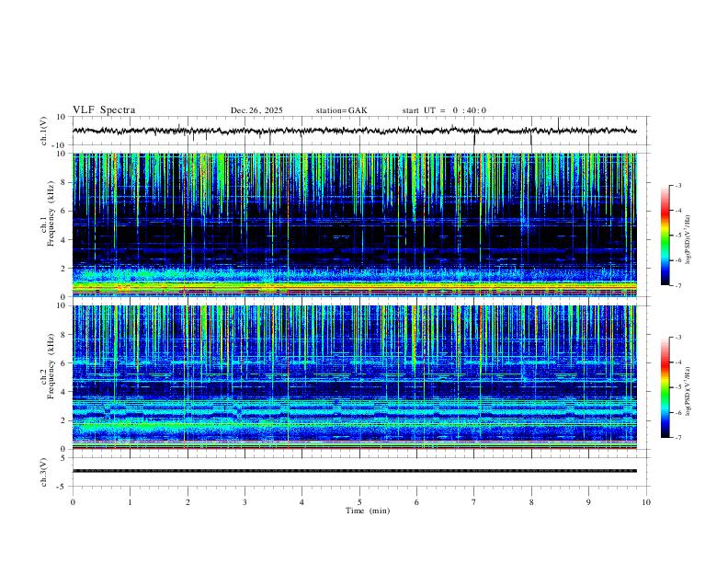Click the "4" kHz tick on ch.1 spectrogram
This screenshot has height=563, width=728.
(x=63, y=240)
